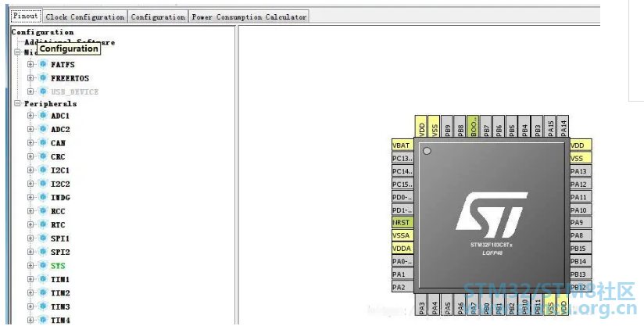This screenshot has width=644, height=326.
Task: Expand the FATFS tree node
Action: [x=30, y=64]
